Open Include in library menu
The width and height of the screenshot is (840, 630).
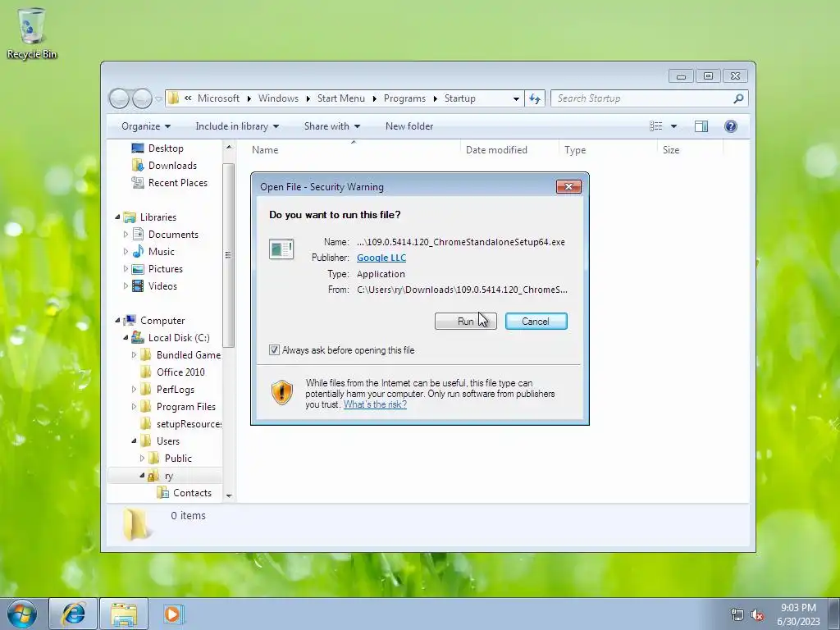[x=237, y=126]
